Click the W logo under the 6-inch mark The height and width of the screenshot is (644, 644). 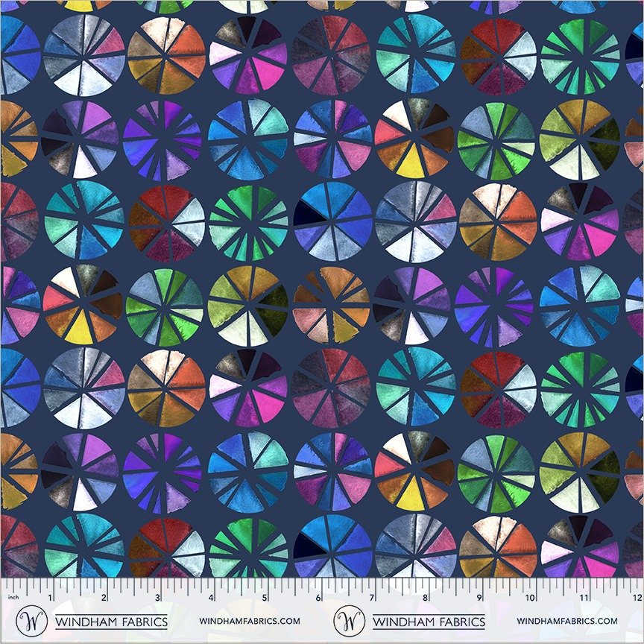click(x=349, y=621)
